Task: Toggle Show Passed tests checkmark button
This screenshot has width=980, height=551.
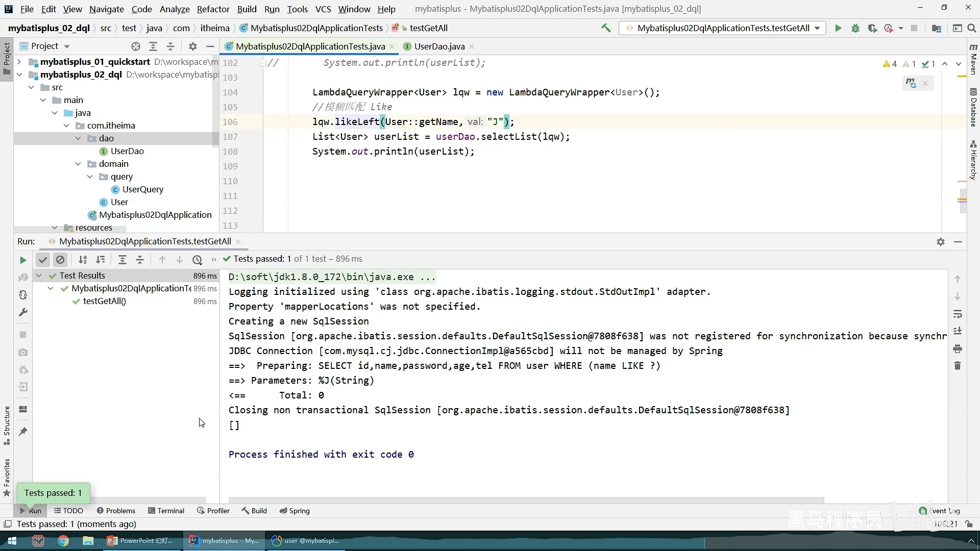Action: tap(43, 260)
